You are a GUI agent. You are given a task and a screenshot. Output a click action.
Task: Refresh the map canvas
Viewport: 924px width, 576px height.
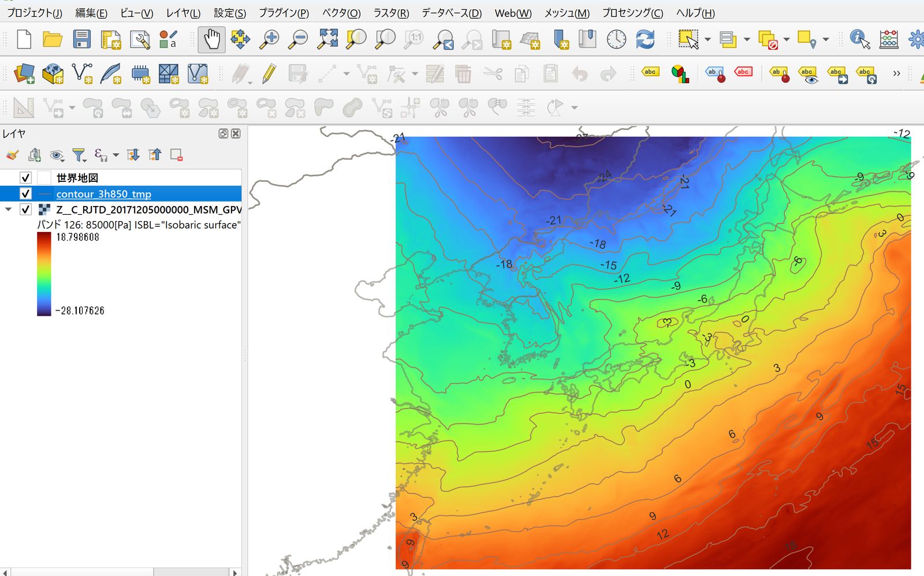coord(645,39)
